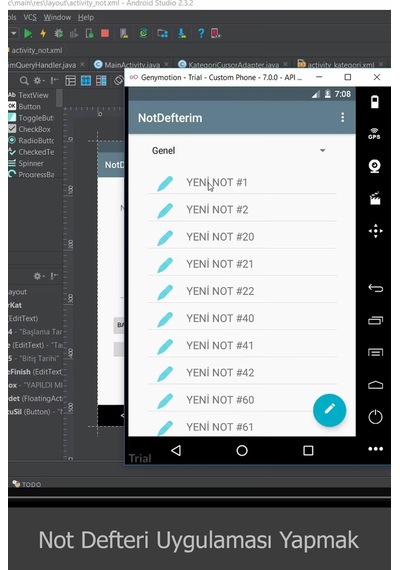The image size is (400, 570).
Task: Open run configuration dropdown arrow in toolbar
Action: (13, 33)
